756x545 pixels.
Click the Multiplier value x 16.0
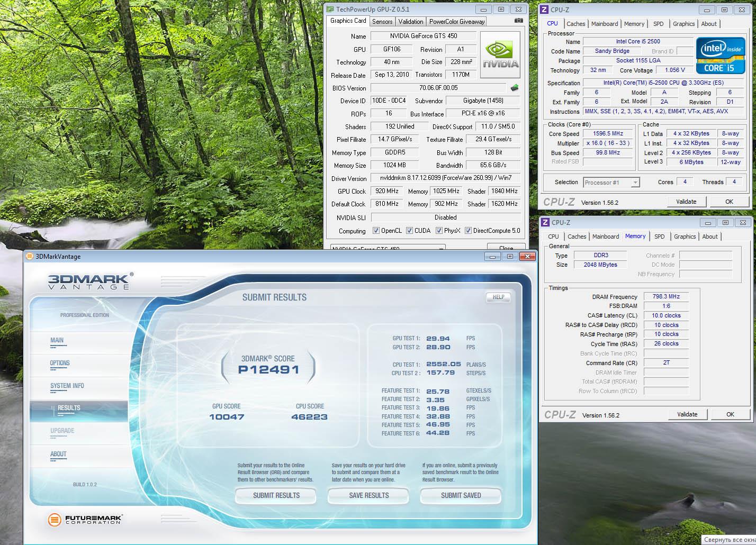pos(608,143)
